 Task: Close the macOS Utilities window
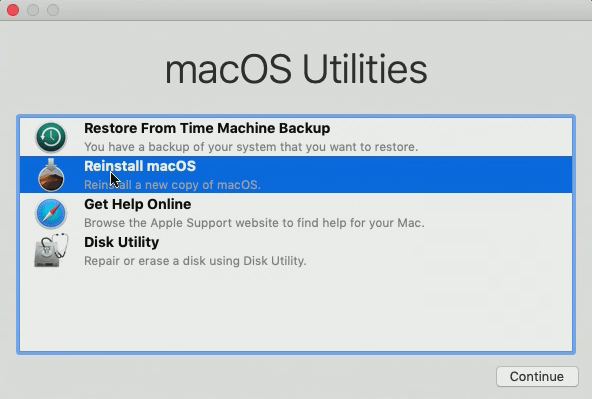13,10
